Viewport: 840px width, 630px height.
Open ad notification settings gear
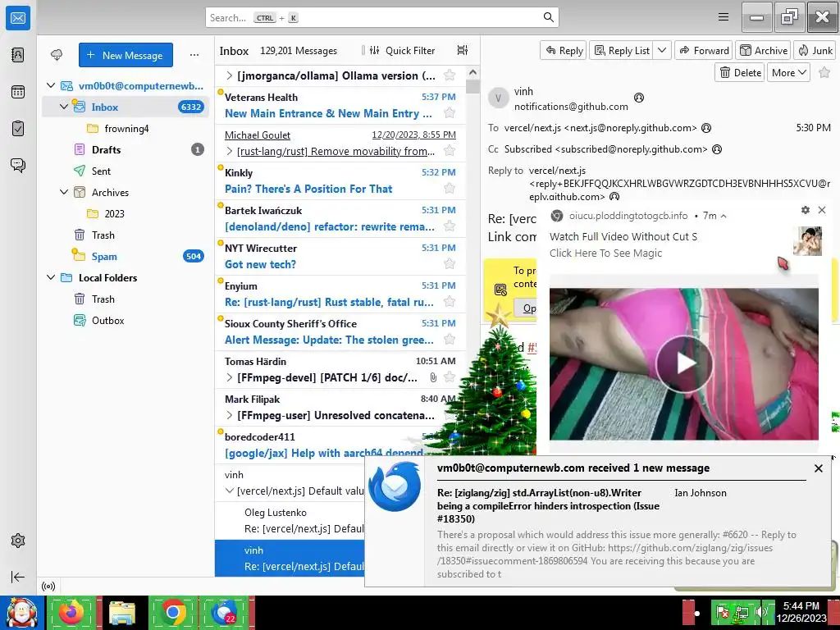(806, 210)
